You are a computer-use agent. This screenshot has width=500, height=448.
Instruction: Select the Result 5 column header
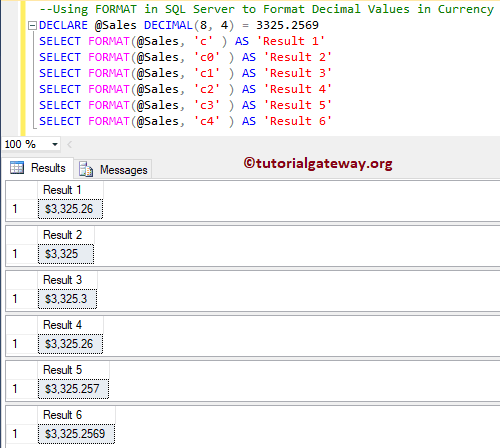coord(73,370)
